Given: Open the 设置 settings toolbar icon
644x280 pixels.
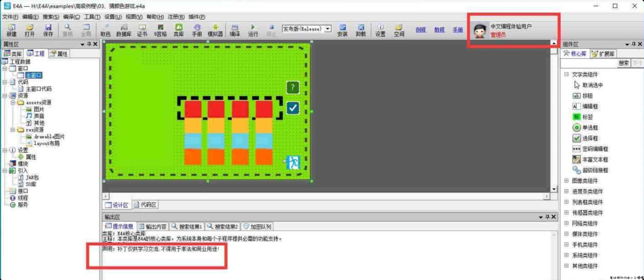Looking at the screenshot, I should [380, 30].
